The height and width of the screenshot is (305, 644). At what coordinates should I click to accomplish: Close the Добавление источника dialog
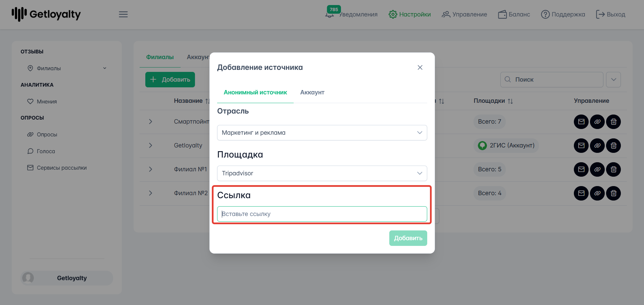[420, 68]
